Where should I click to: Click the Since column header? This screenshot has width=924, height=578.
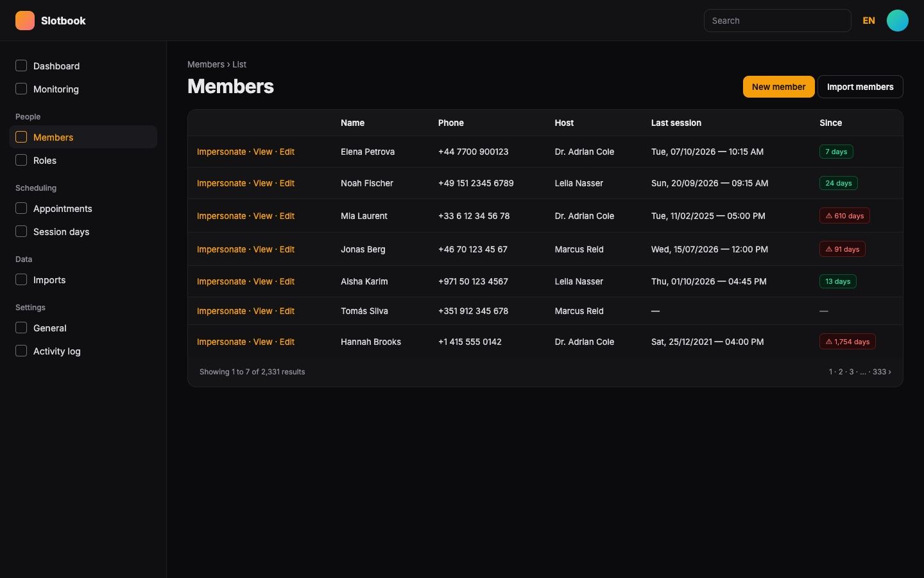point(831,123)
